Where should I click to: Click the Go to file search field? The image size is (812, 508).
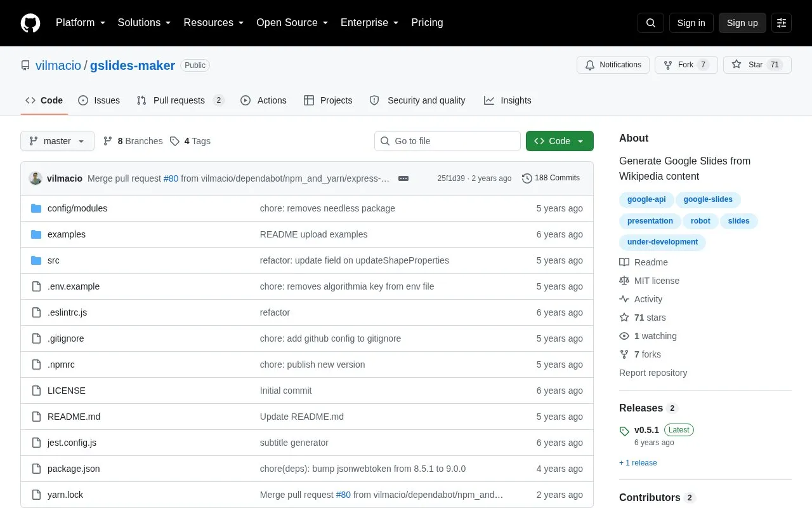click(447, 141)
